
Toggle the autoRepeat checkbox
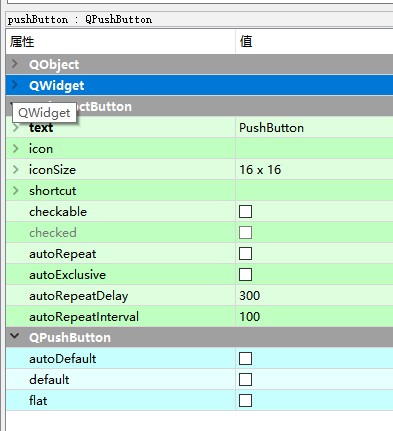[x=245, y=254]
